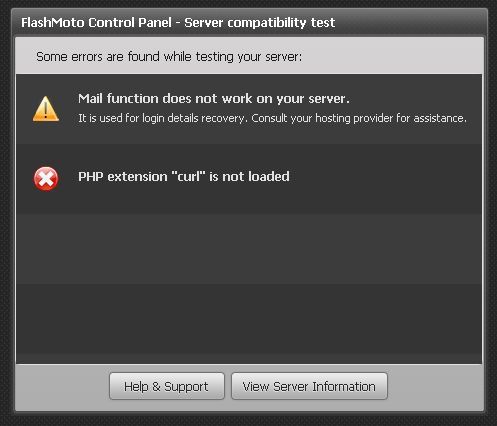The height and width of the screenshot is (426, 497).
Task: Click the 'is not loaded' text
Action: [249, 176]
